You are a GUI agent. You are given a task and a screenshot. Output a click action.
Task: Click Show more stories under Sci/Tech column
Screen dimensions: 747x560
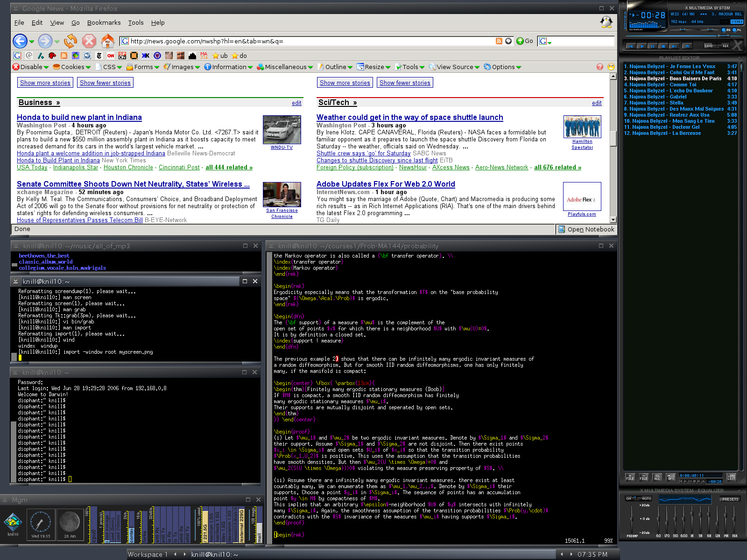(x=345, y=83)
